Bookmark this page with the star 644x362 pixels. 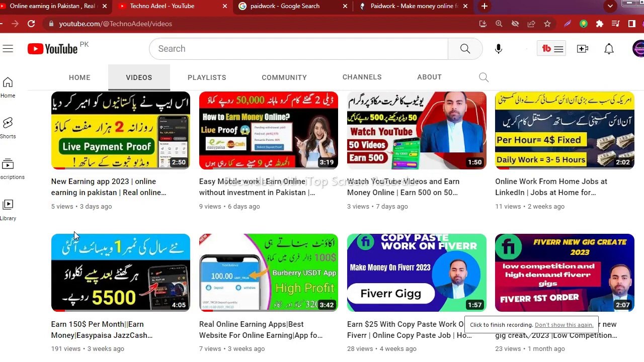547,24
